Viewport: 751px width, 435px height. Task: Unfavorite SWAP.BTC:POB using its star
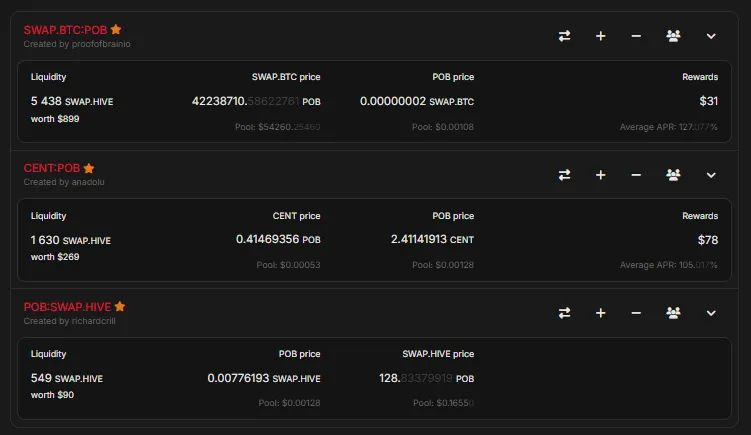pos(116,29)
